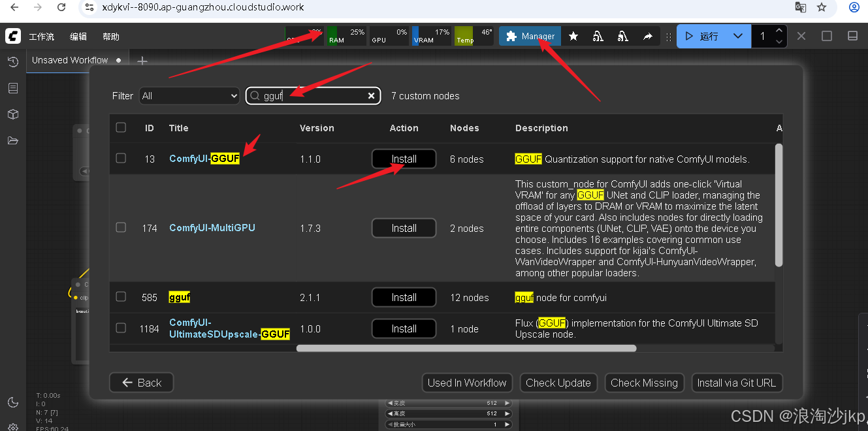Go back in browser
868x431 pixels.
[14, 7]
